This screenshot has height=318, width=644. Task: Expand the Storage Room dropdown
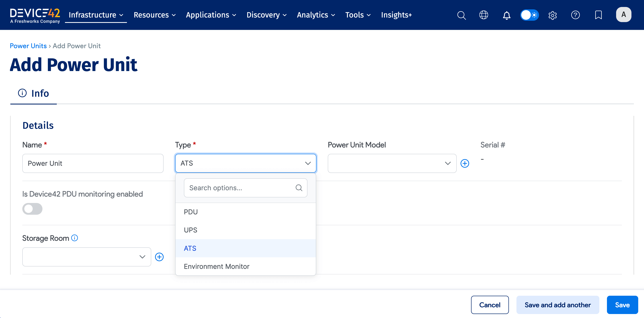click(86, 257)
